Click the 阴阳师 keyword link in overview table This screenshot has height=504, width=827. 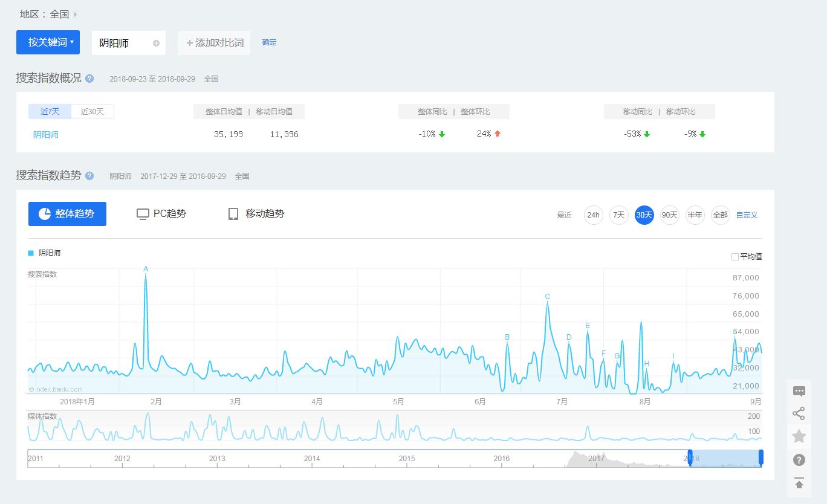click(x=46, y=135)
